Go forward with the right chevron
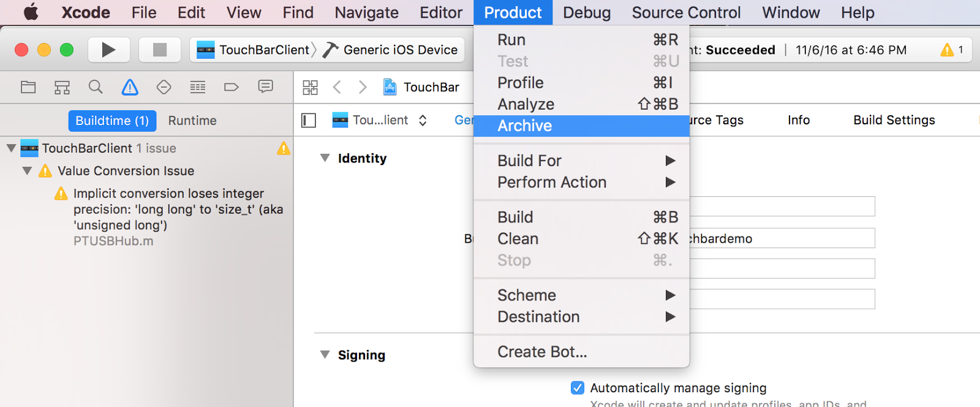The width and height of the screenshot is (980, 407). click(363, 87)
